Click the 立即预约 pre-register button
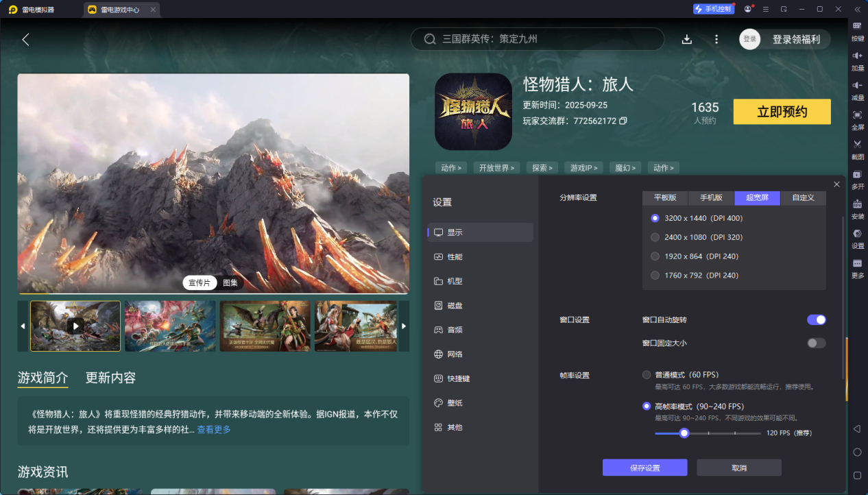Image resolution: width=868 pixels, height=495 pixels. 782,112
